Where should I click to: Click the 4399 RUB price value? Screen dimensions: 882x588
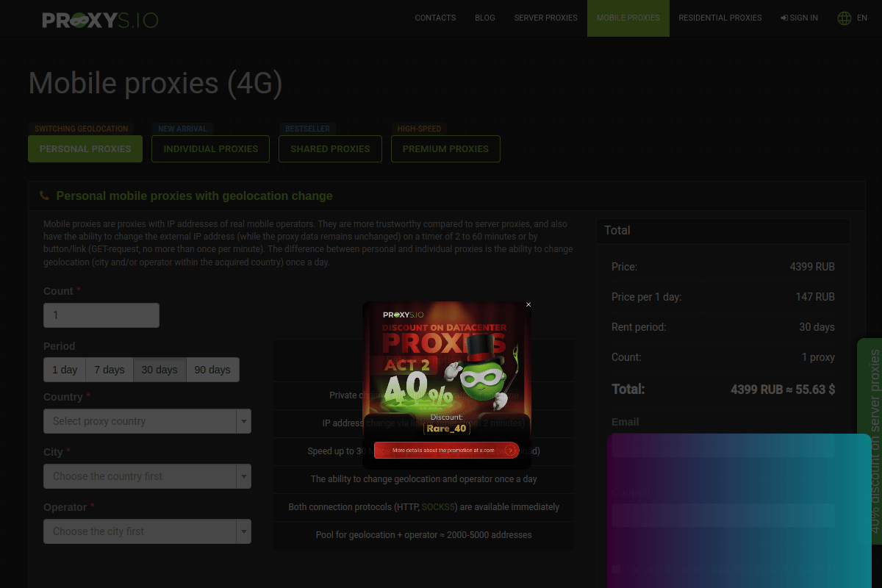click(x=812, y=267)
